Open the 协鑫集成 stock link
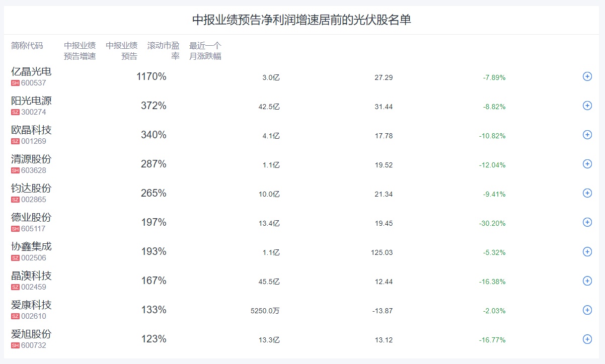The height and width of the screenshot is (364, 605). click(x=31, y=246)
